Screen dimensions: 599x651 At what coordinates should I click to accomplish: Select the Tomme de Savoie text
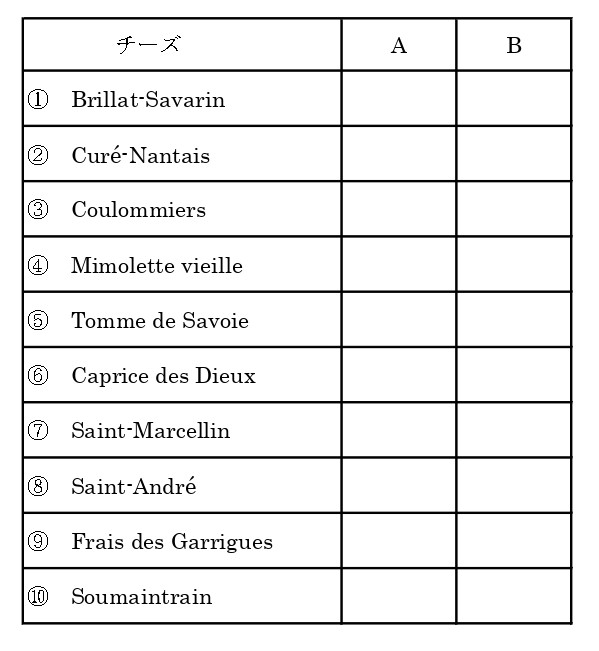click(160, 321)
